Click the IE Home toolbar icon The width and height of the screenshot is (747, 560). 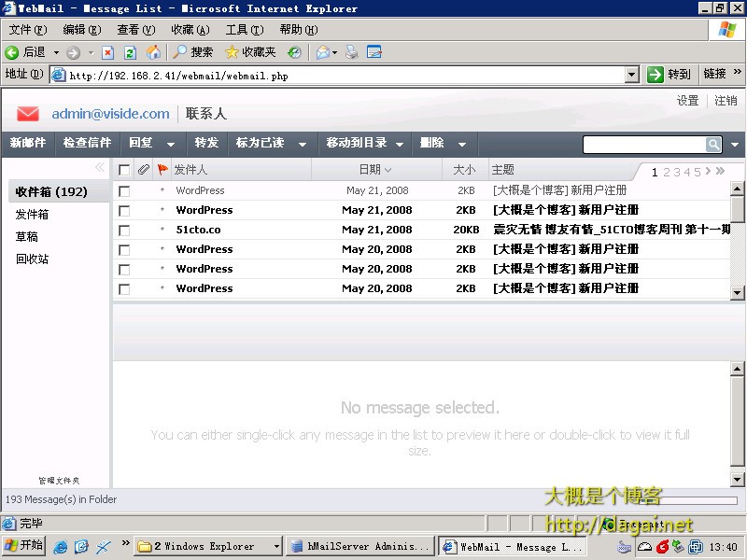[x=153, y=52]
